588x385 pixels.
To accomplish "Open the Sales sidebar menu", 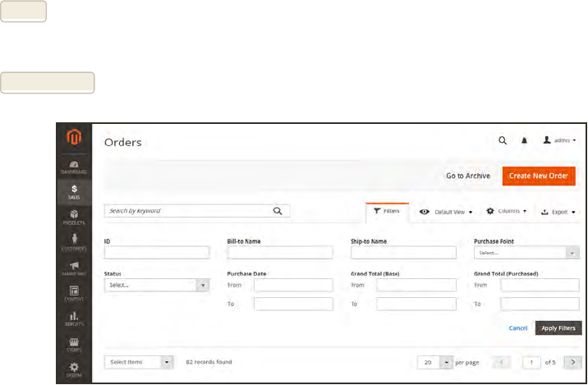I will [x=74, y=192].
